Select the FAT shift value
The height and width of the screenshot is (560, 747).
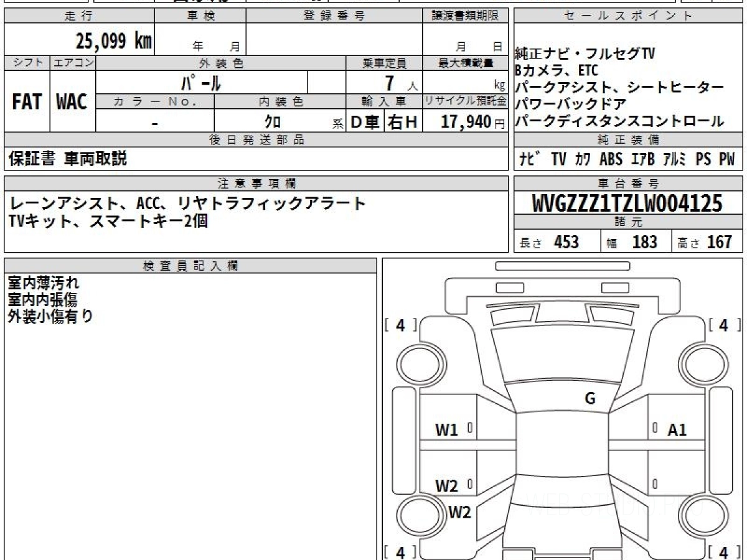coord(27,102)
